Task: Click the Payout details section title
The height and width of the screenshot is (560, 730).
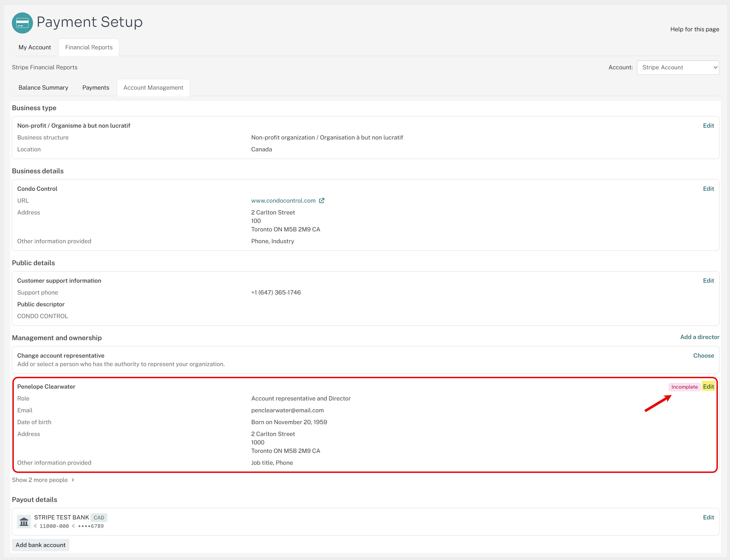Action: point(35,500)
